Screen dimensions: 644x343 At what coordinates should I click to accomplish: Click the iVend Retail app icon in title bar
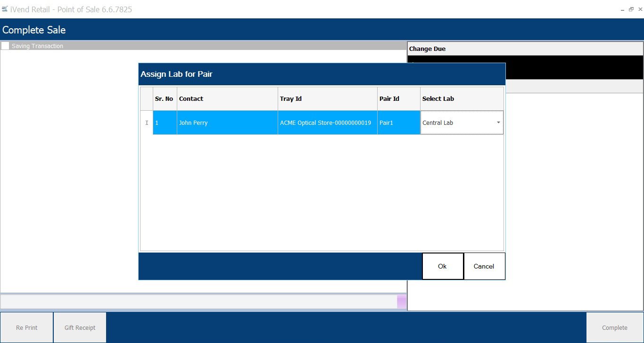coord(5,9)
